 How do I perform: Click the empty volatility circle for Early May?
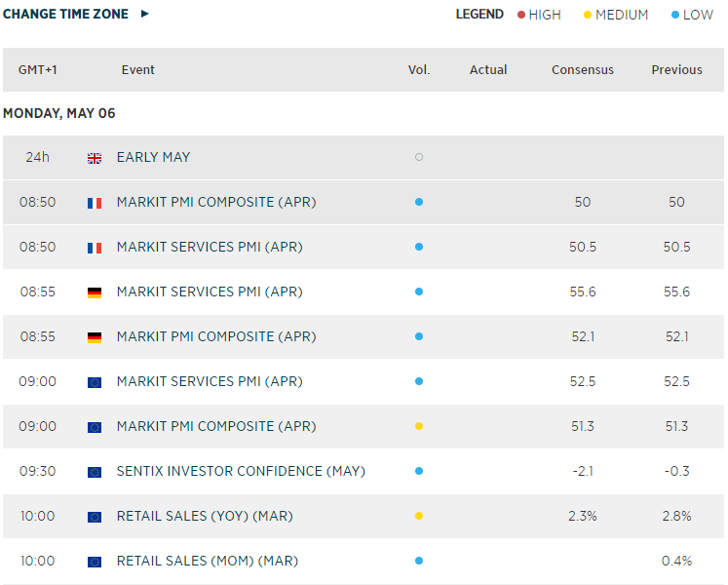(x=419, y=158)
